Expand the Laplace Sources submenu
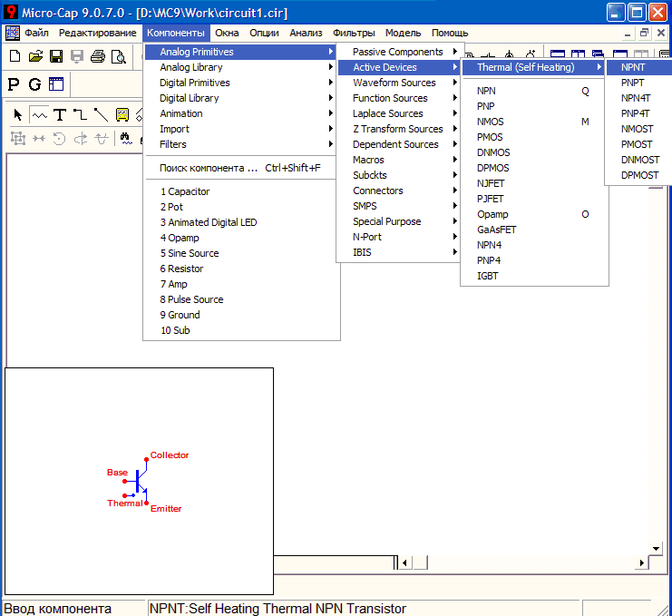Image resolution: width=672 pixels, height=616 pixels. [399, 113]
